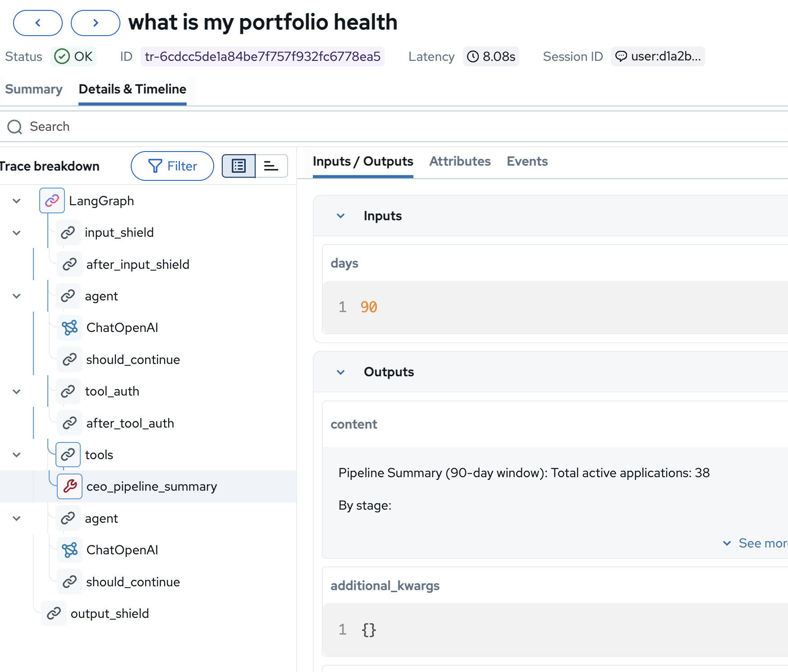This screenshot has width=788, height=672.
Task: Collapse the Inputs section
Action: pyautogui.click(x=341, y=216)
